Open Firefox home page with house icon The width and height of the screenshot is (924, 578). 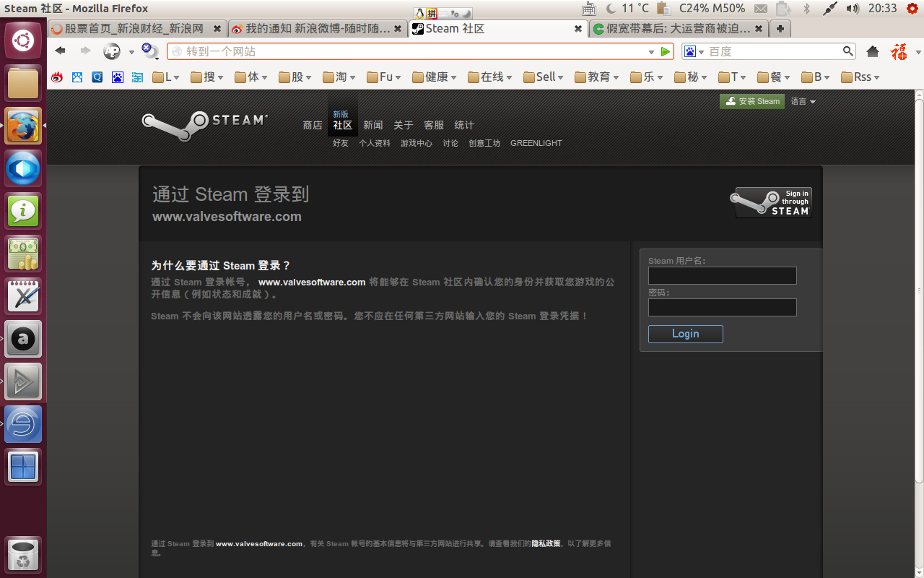pos(873,51)
